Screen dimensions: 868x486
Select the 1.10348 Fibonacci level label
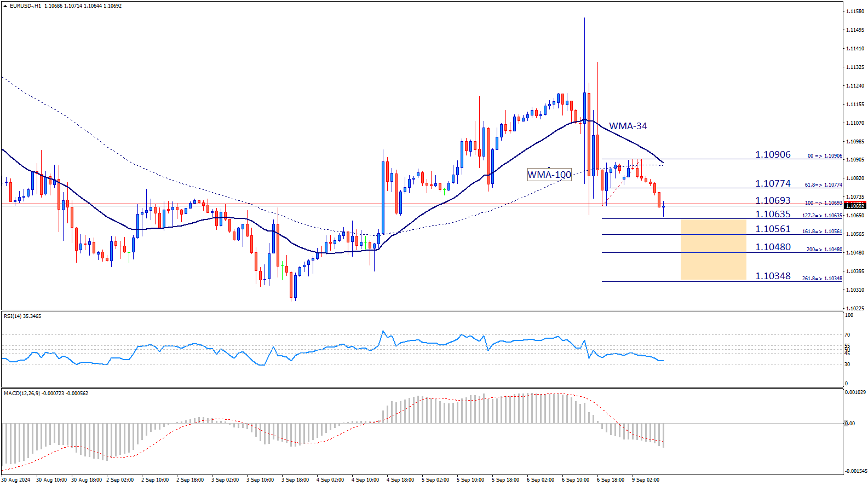click(x=773, y=276)
